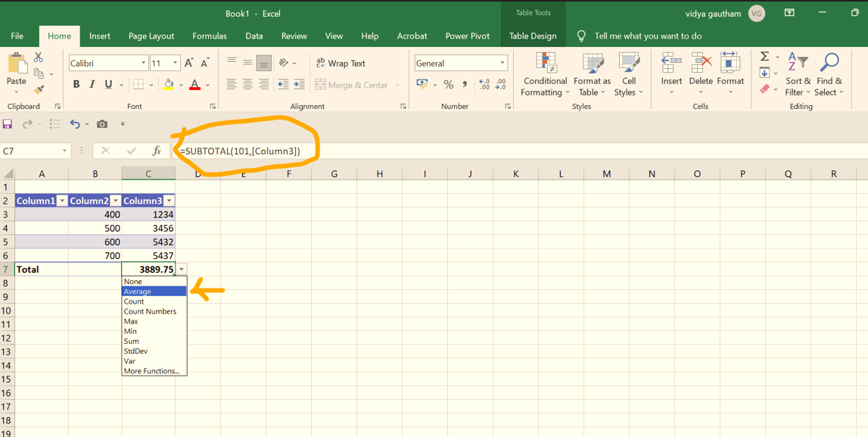
Task: Click the Percent Style icon
Action: click(449, 85)
